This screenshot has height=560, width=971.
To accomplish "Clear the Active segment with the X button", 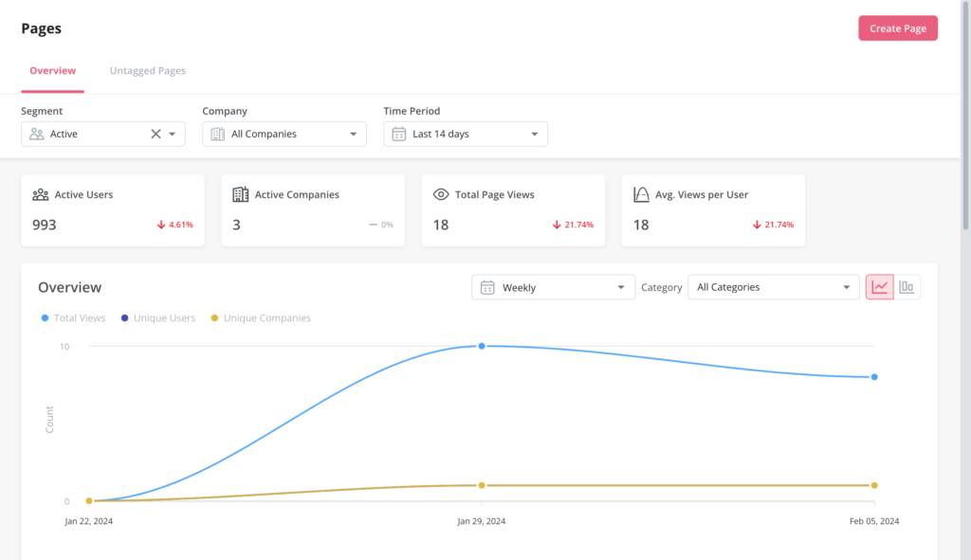I will point(155,134).
